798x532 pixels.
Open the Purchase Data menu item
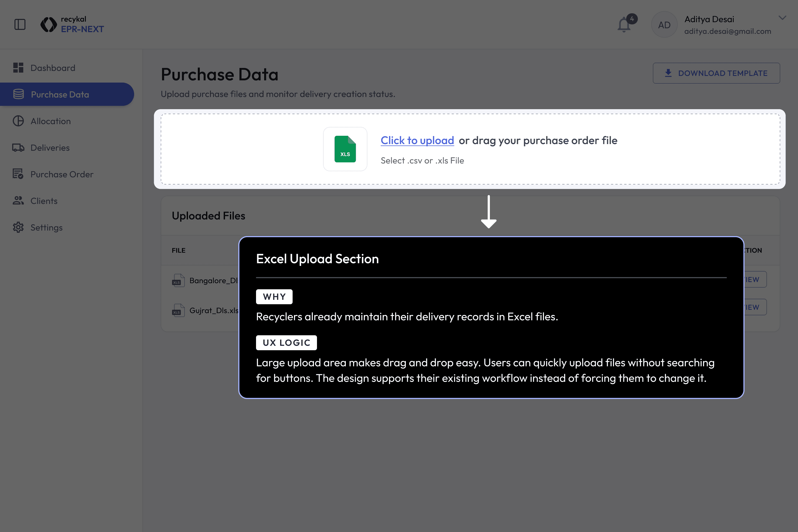click(60, 94)
